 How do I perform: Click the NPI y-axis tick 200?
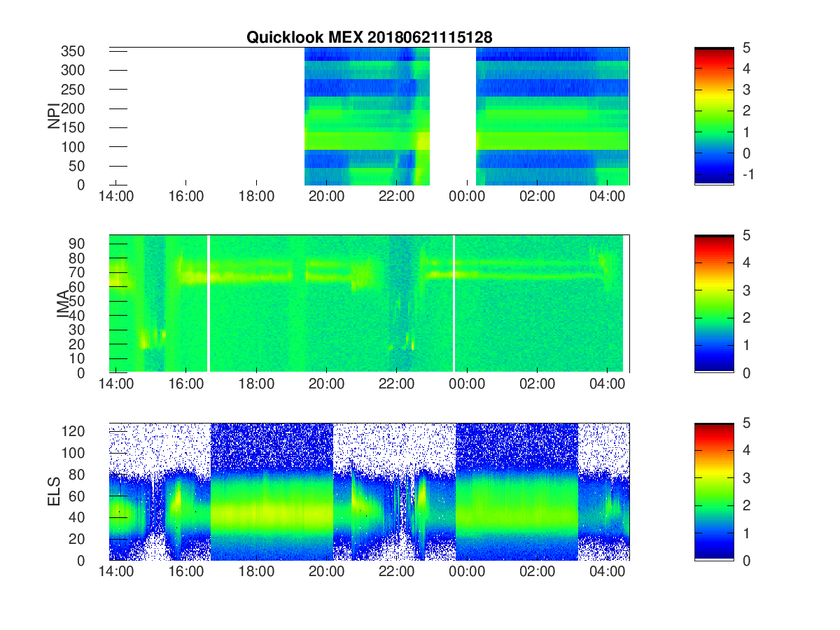tap(73, 108)
